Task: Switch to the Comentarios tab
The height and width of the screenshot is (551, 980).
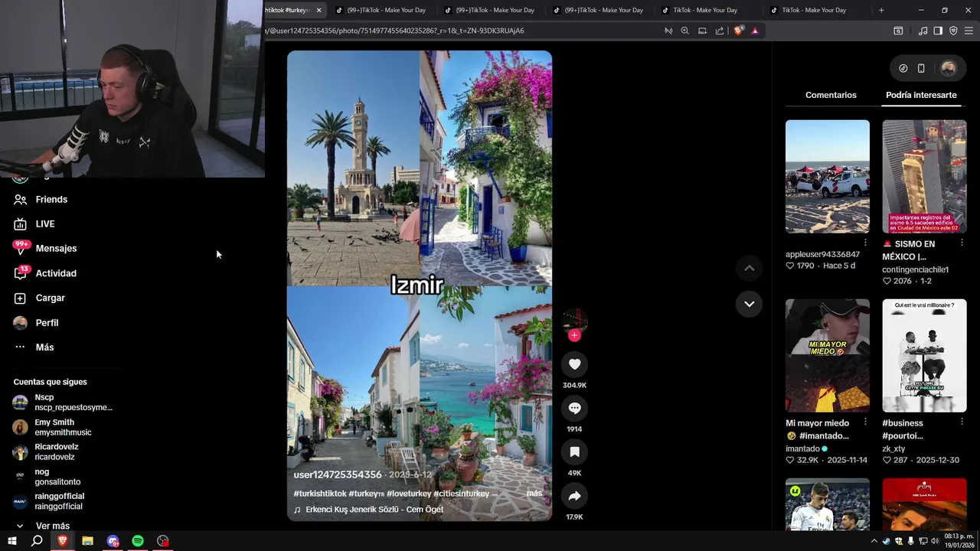Action: pyautogui.click(x=831, y=95)
